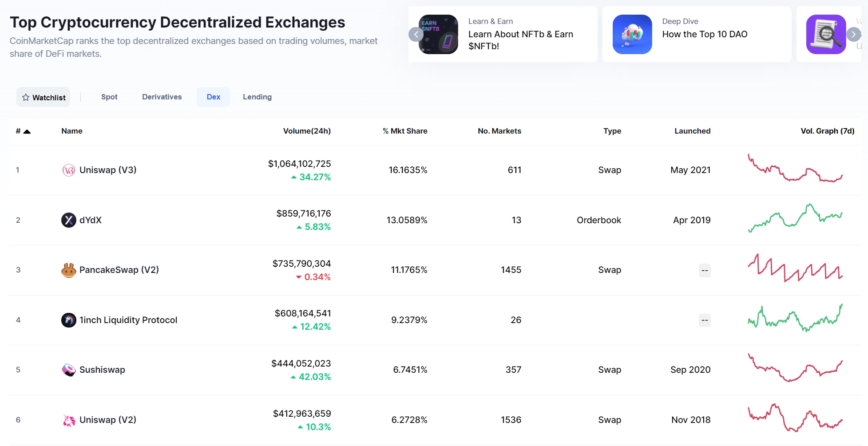
Task: Open the PancakeSwap (V2) name link
Action: (x=119, y=270)
